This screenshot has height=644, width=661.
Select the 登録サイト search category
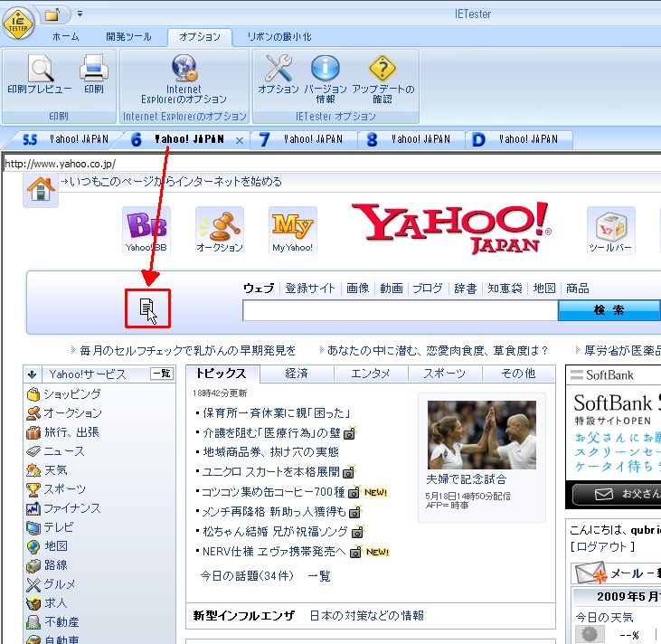[x=310, y=289]
